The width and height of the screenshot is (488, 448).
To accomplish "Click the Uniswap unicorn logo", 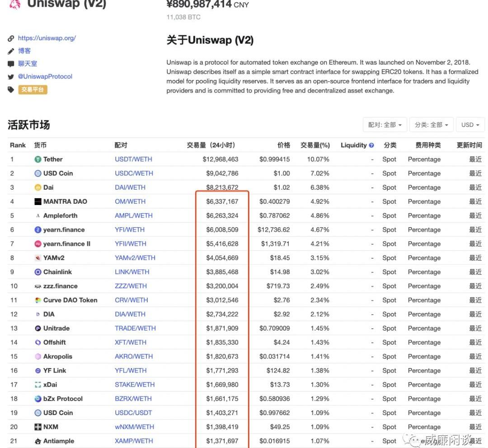I will pyautogui.click(x=15, y=5).
